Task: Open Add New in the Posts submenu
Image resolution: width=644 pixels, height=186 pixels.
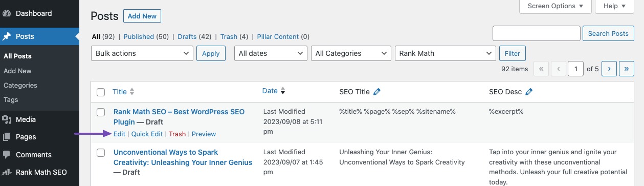Action: point(17,71)
